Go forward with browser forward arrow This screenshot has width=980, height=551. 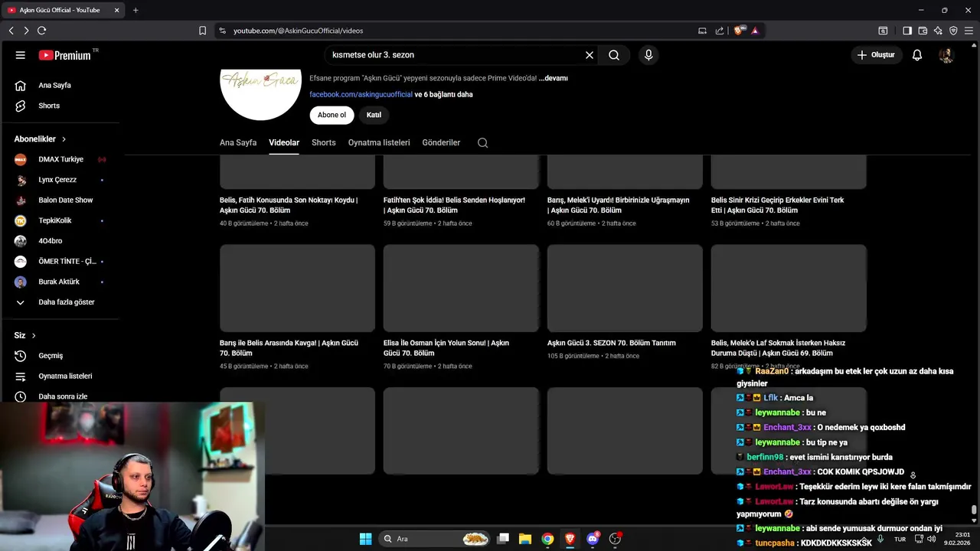coord(26,31)
